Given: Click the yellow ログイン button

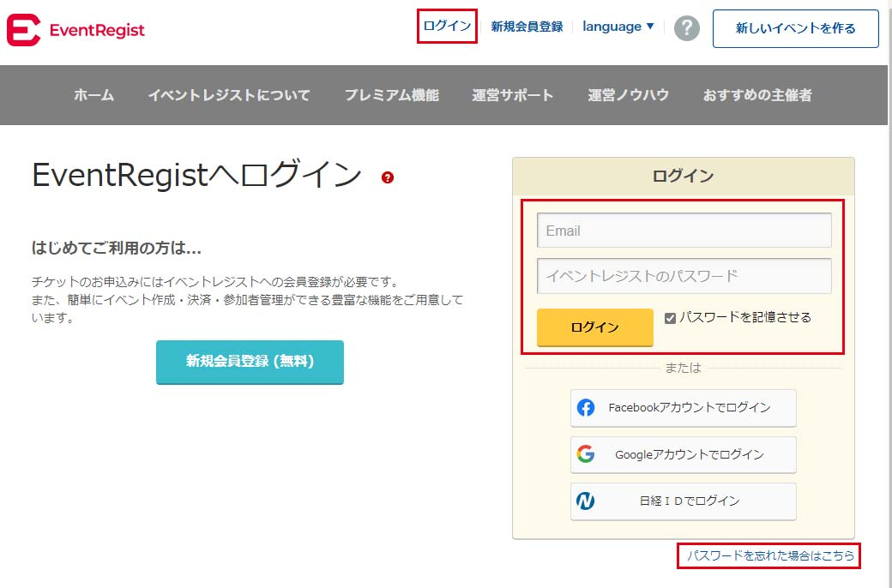Looking at the screenshot, I should (595, 327).
